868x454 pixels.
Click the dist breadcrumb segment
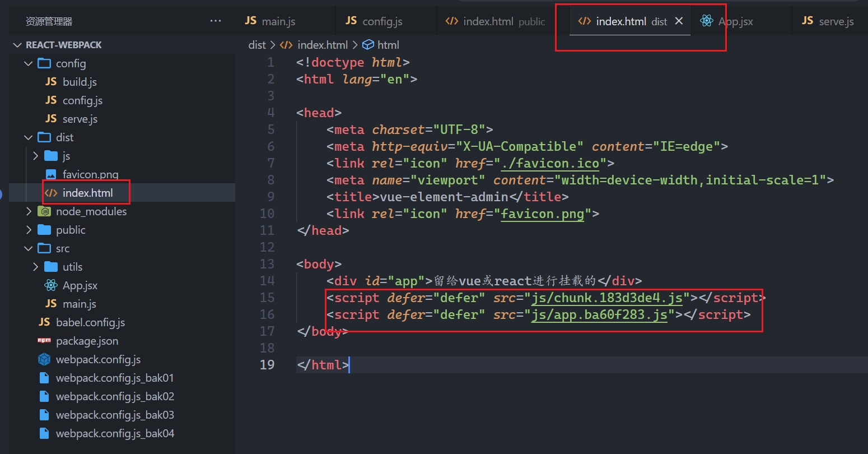click(x=257, y=45)
